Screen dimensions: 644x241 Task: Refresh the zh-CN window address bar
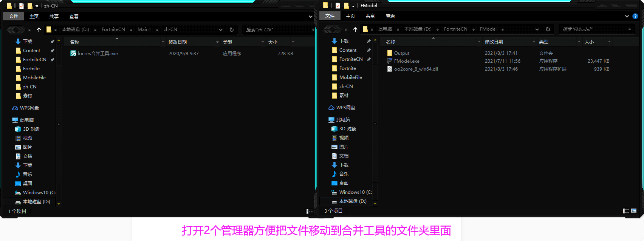point(232,29)
